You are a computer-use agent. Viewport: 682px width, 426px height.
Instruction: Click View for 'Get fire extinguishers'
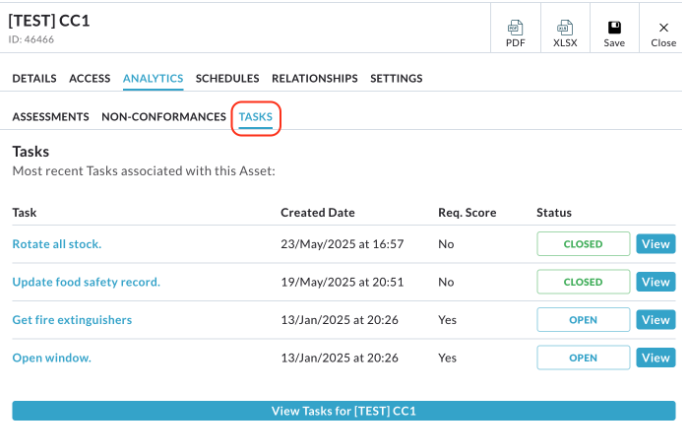pyautogui.click(x=656, y=320)
